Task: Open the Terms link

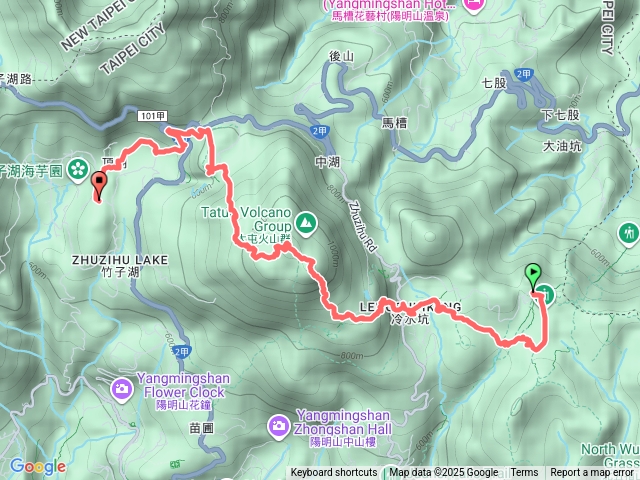Action: pos(524,473)
